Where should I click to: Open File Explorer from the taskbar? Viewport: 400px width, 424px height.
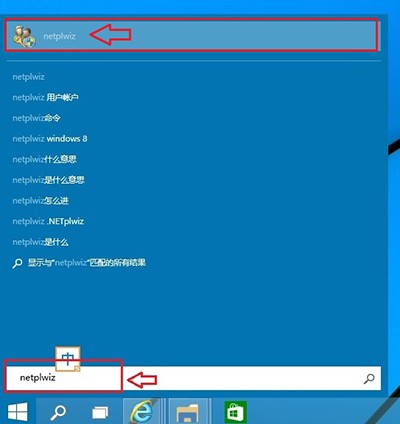[187, 412]
